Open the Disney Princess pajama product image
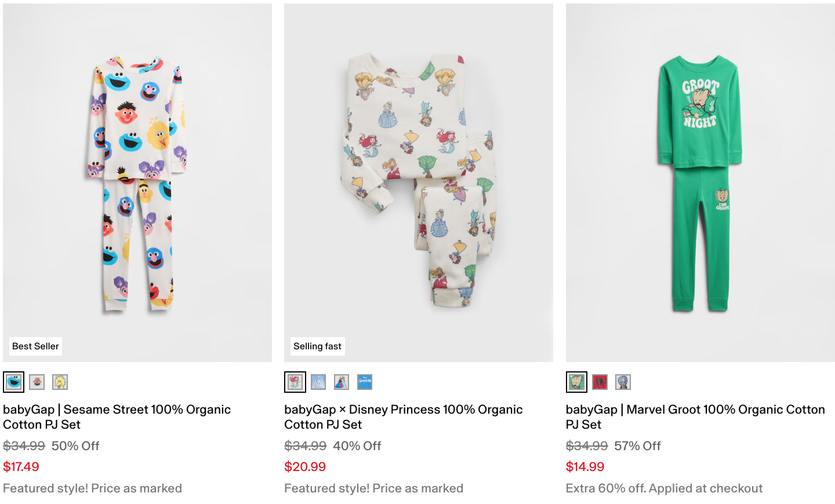The width and height of the screenshot is (835, 504). 419,182
